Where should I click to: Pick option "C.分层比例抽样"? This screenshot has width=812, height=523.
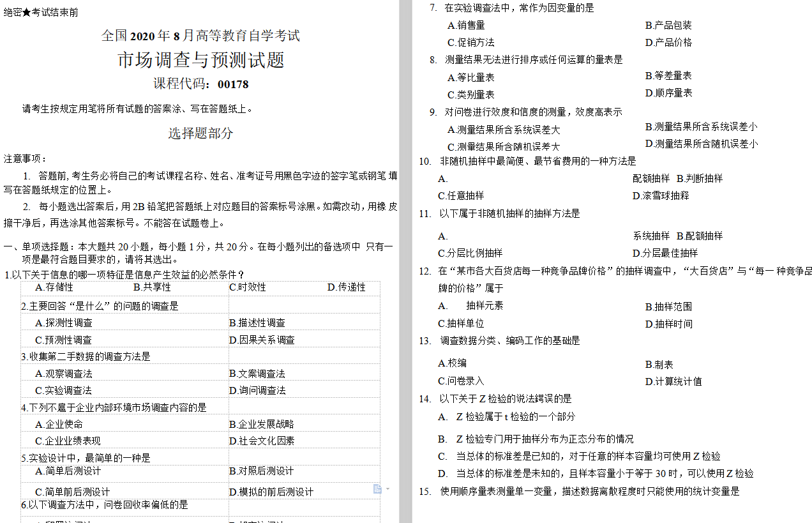pos(470,254)
